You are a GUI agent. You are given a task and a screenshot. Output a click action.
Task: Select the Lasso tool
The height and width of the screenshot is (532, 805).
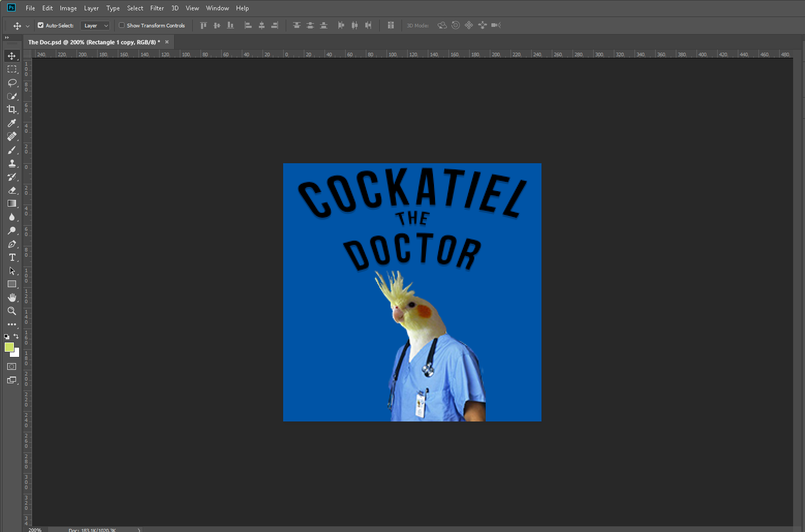[x=12, y=83]
